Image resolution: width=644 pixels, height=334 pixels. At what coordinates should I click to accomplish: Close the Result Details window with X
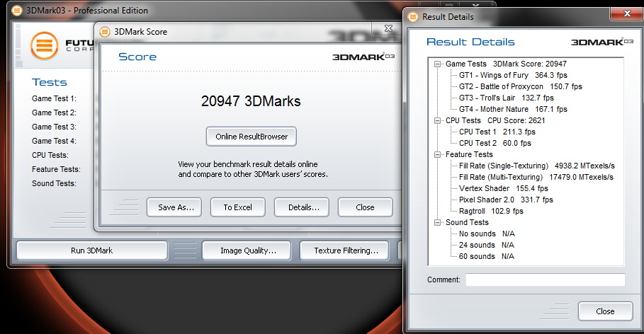(x=627, y=13)
